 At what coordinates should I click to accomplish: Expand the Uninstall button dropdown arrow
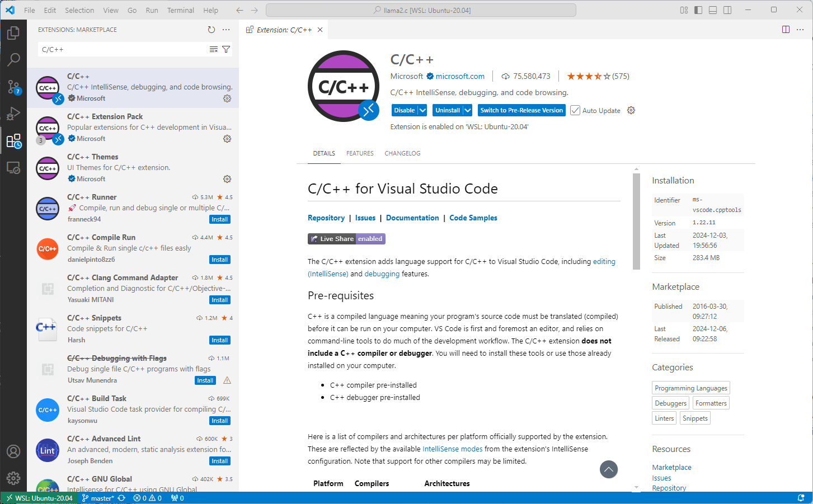(x=468, y=110)
